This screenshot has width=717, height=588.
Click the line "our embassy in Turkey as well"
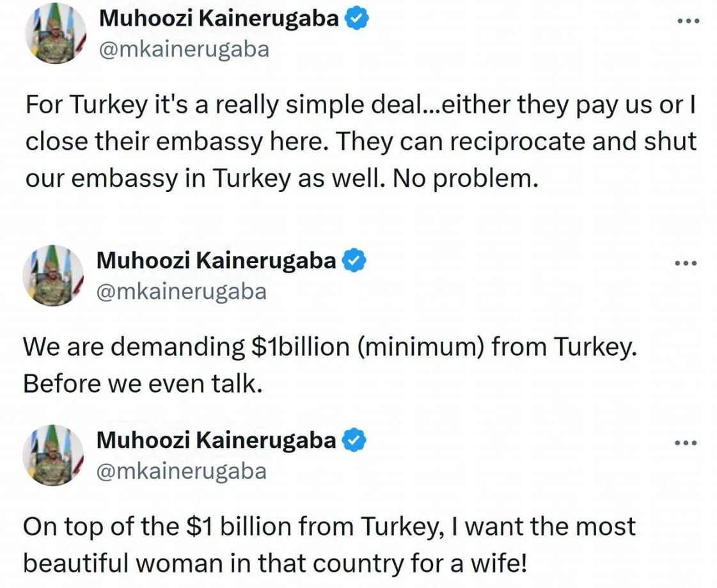pos(279,179)
